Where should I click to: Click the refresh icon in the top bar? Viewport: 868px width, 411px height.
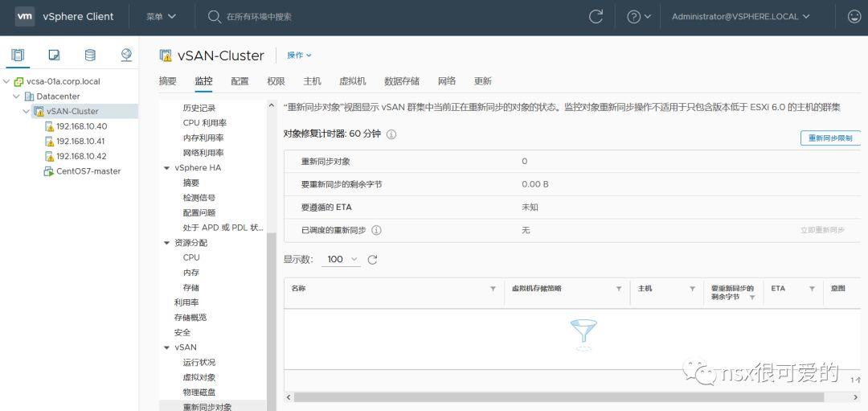[596, 17]
